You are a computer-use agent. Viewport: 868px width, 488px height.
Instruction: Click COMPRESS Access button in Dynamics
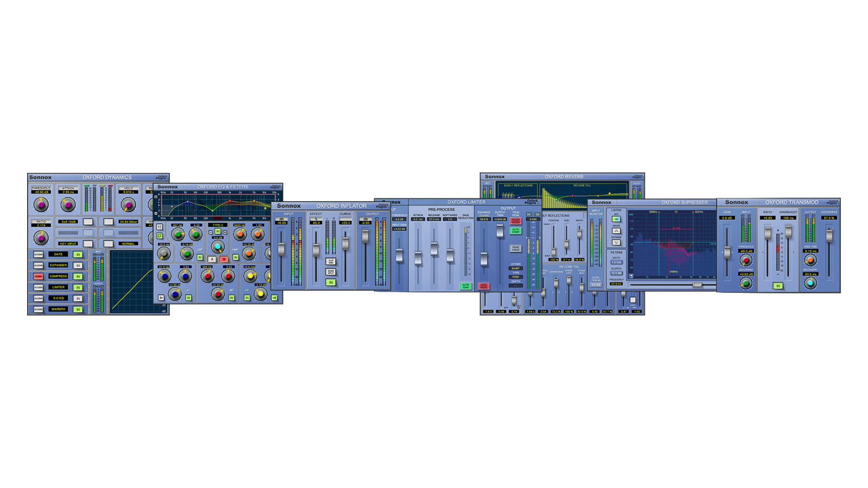[x=38, y=277]
